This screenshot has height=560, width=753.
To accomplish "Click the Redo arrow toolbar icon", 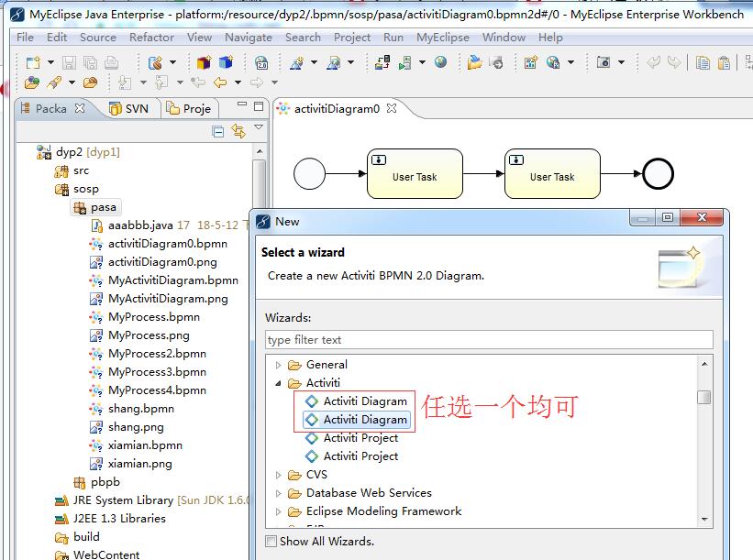I will tap(674, 62).
